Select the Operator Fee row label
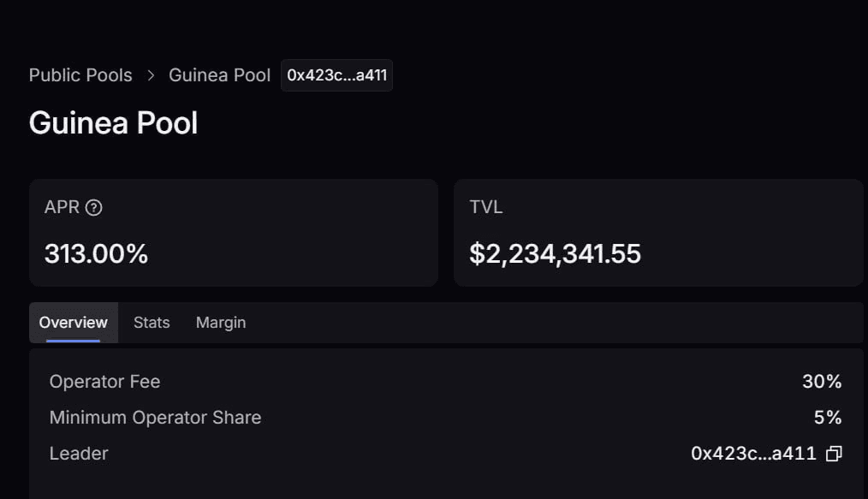The width and height of the screenshot is (868, 499). coord(104,382)
